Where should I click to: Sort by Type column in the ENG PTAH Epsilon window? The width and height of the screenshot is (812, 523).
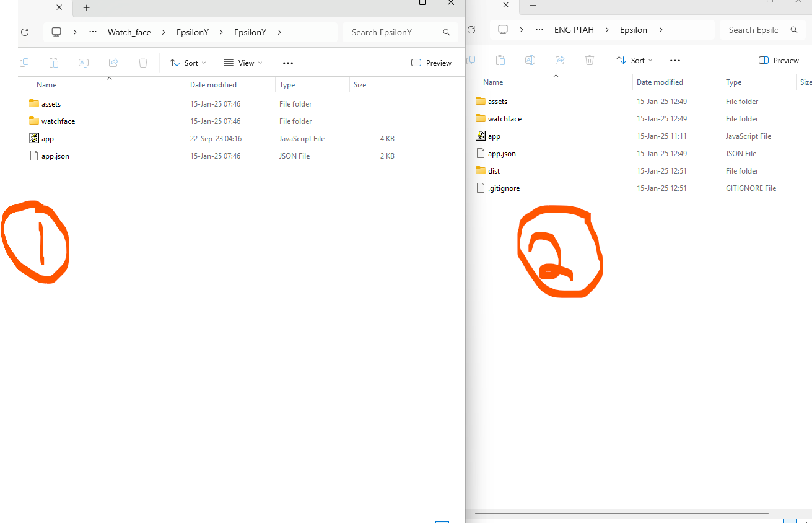click(x=759, y=82)
